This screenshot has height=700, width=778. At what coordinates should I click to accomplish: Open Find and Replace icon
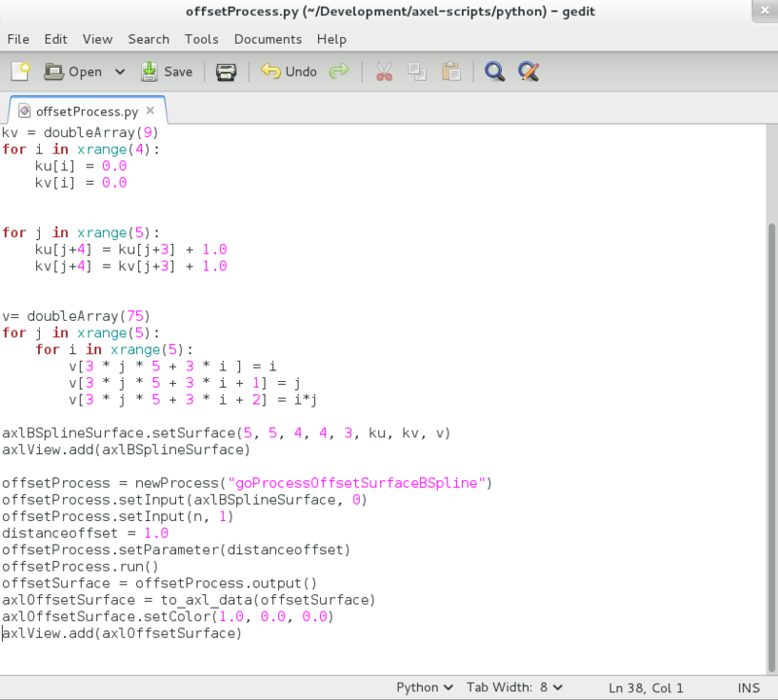(x=528, y=71)
